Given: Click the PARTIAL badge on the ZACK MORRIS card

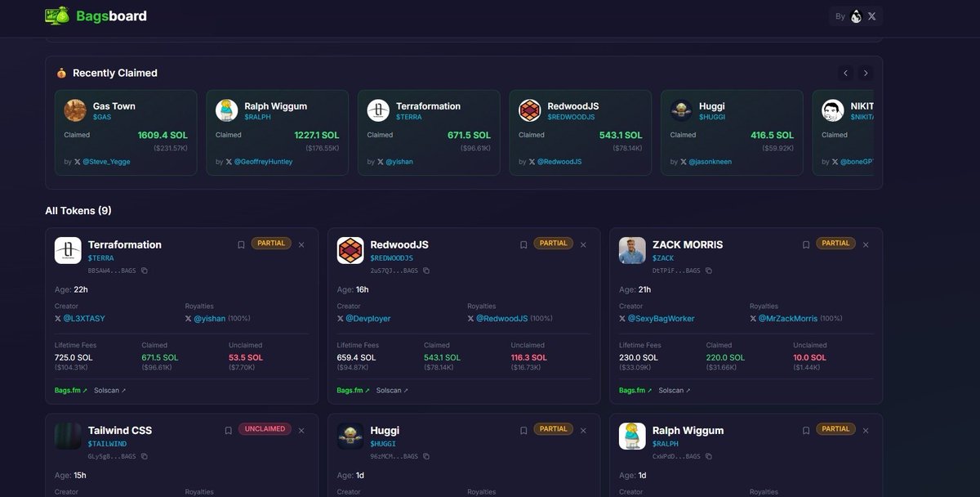Looking at the screenshot, I should (x=836, y=244).
